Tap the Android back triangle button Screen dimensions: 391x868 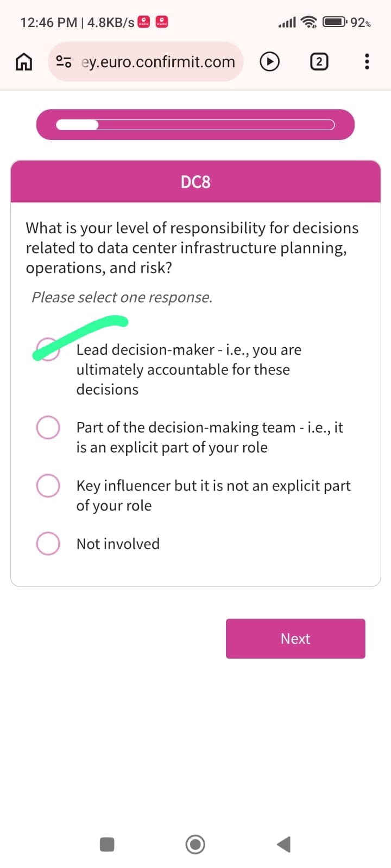284,845
